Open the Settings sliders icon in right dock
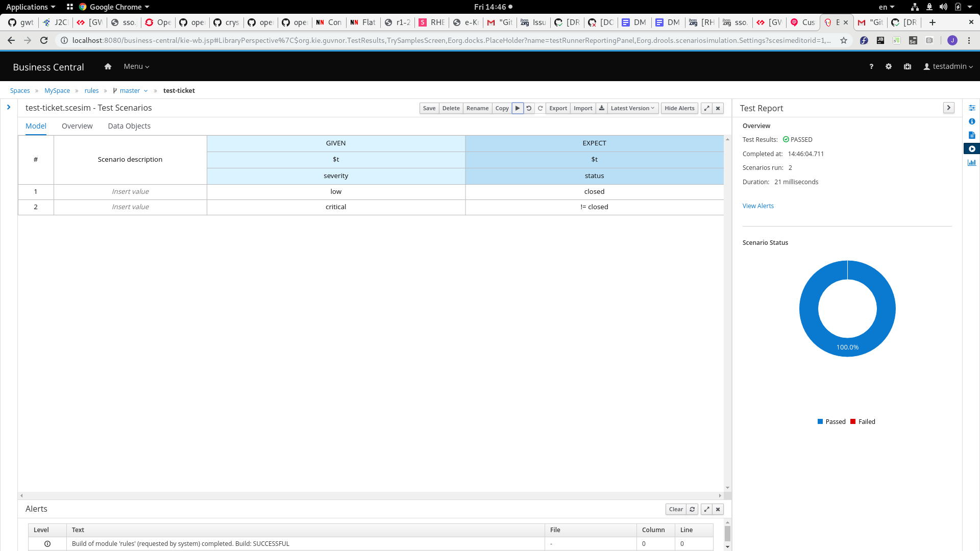Image resolution: width=980 pixels, height=551 pixels. click(972, 108)
